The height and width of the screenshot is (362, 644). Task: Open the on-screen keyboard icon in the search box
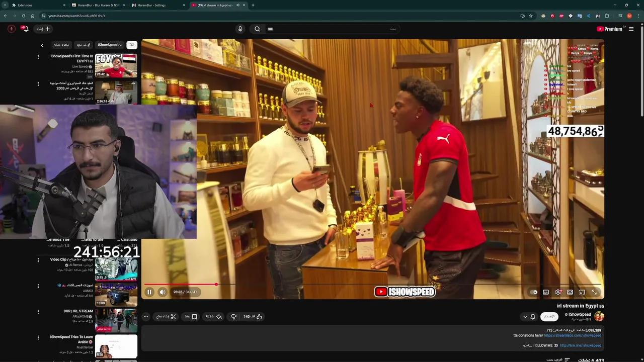click(270, 29)
